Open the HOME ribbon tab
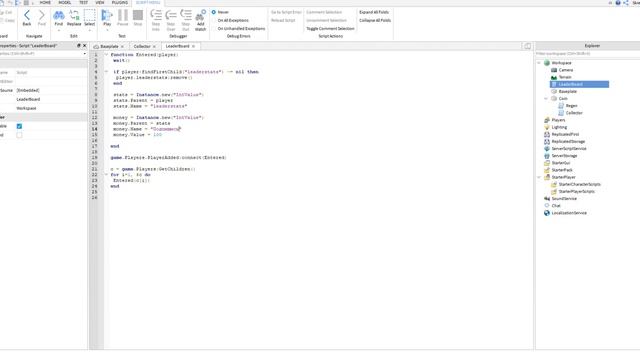 (x=45, y=2)
